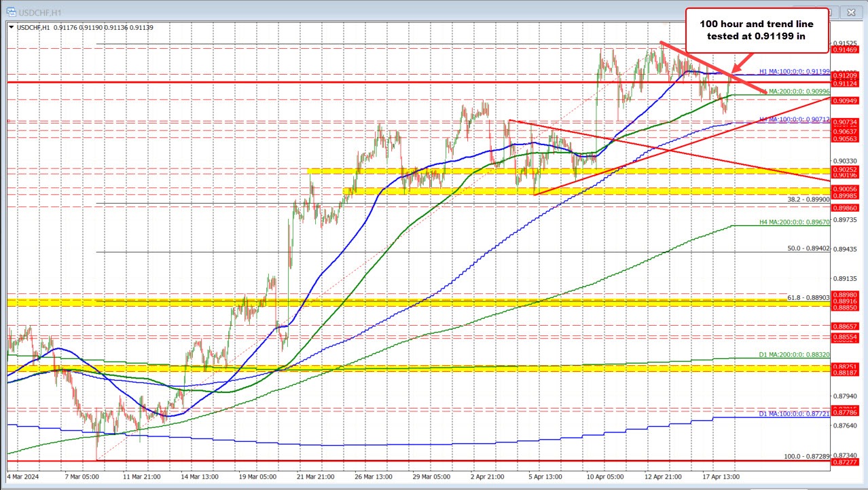Image resolution: width=868 pixels, height=490 pixels.
Task: Click the USDCHF,H1 title bar label
Action: tap(41, 12)
